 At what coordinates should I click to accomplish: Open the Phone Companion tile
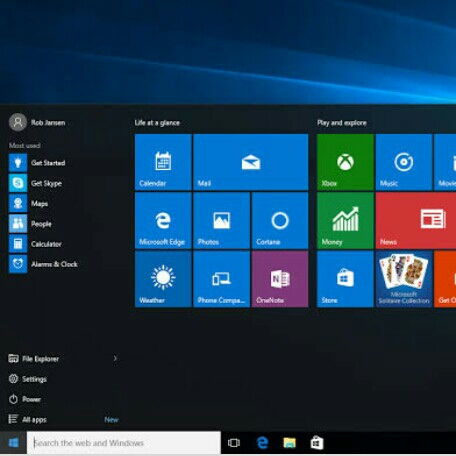(x=222, y=279)
